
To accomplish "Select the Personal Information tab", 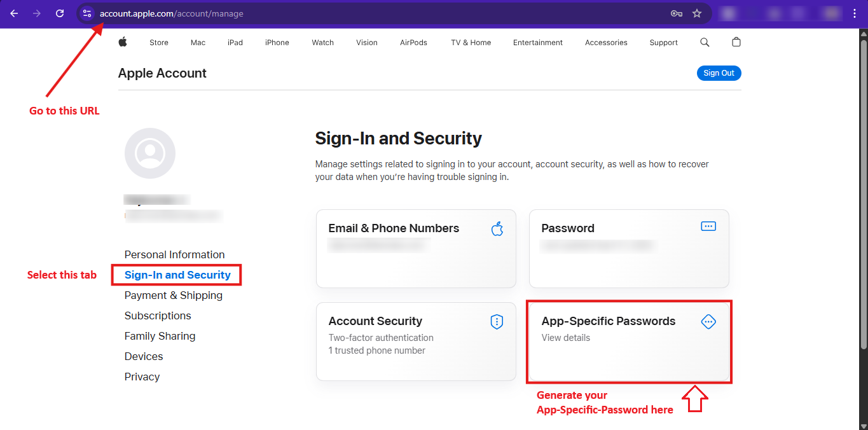I will click(174, 254).
